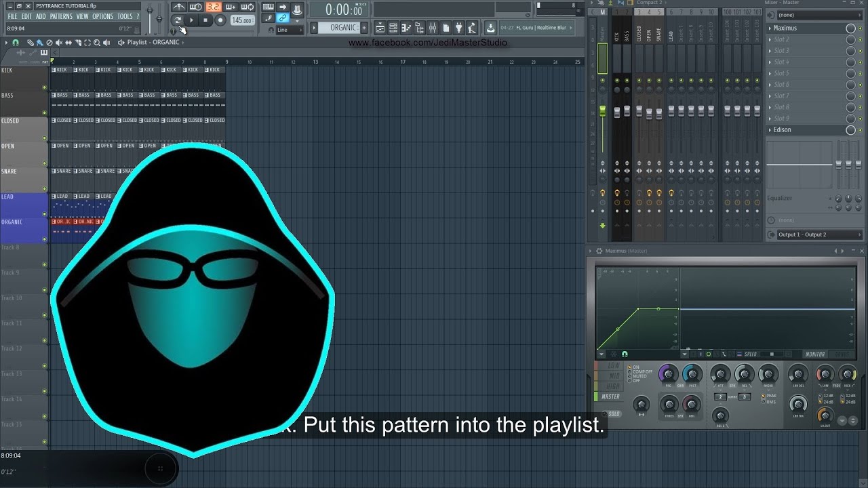Open the VIEW menu
The width and height of the screenshot is (868, 488).
82,16
